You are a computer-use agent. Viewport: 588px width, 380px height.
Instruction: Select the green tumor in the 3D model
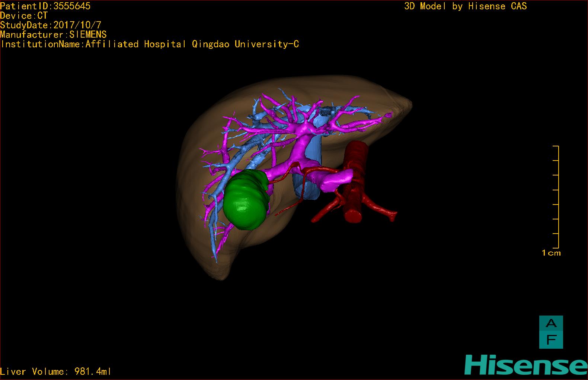pos(246,200)
